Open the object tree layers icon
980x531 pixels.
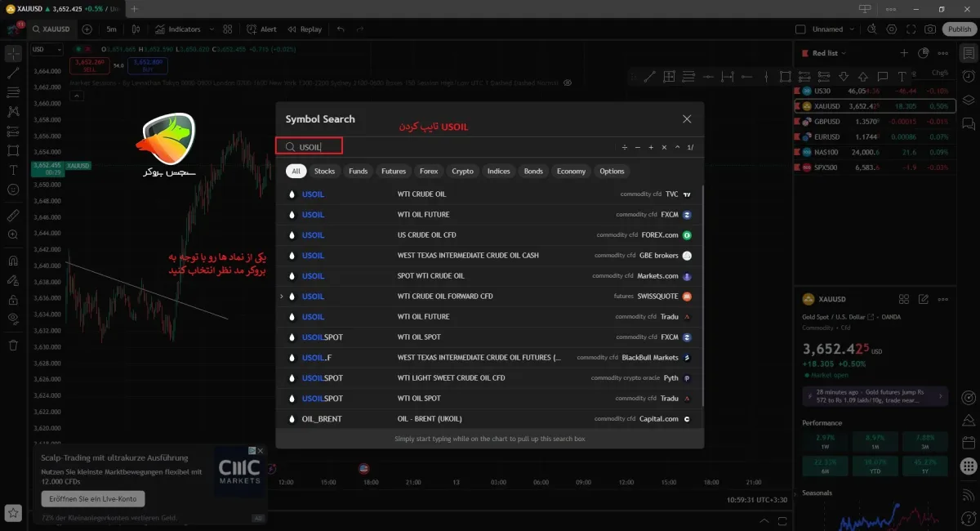click(x=969, y=100)
